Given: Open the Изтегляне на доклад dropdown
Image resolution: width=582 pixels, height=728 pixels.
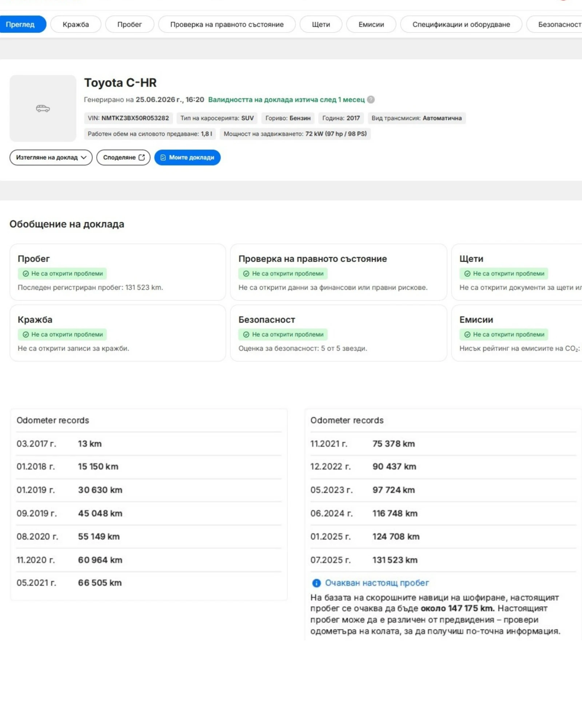Looking at the screenshot, I should coord(51,157).
